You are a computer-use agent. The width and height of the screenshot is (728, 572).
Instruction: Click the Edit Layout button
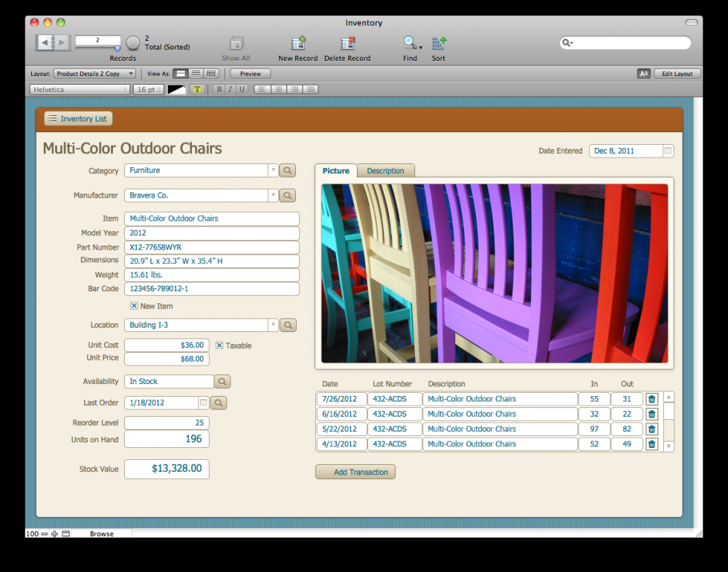point(677,74)
